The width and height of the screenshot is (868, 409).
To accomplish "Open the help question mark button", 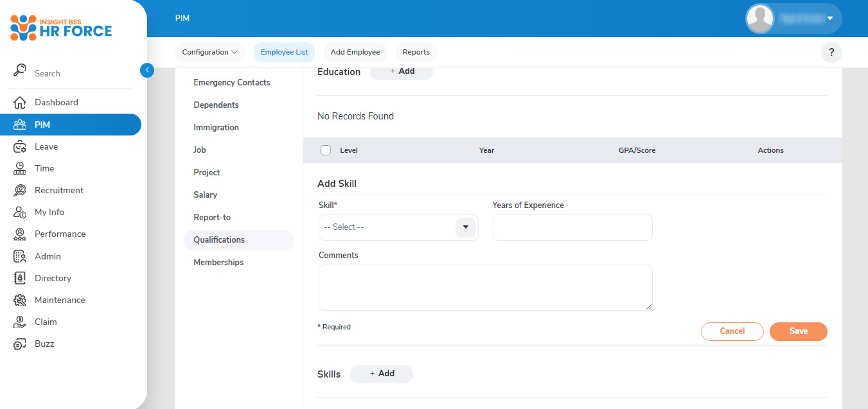I will (831, 53).
